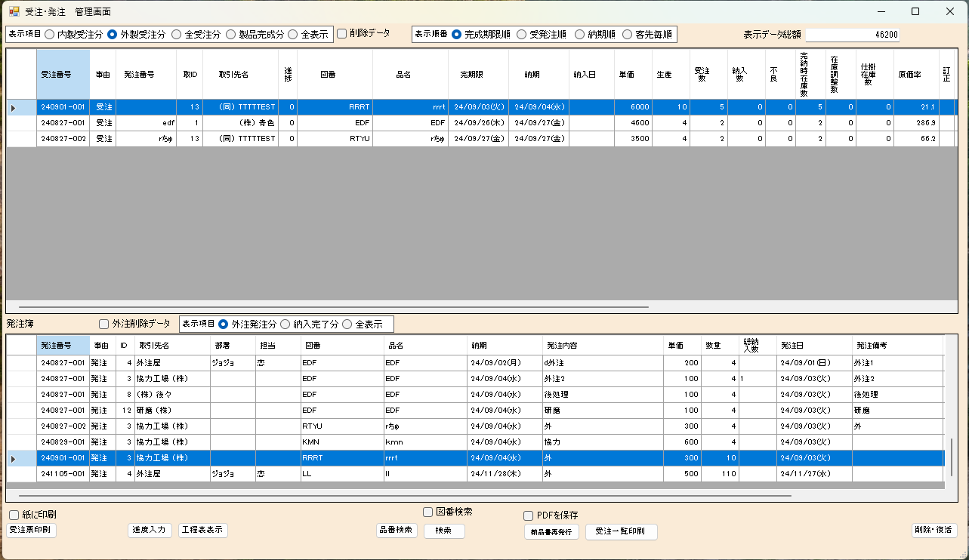Click the 受注票印刷 button
Image resolution: width=969 pixels, height=560 pixels.
tap(31, 530)
